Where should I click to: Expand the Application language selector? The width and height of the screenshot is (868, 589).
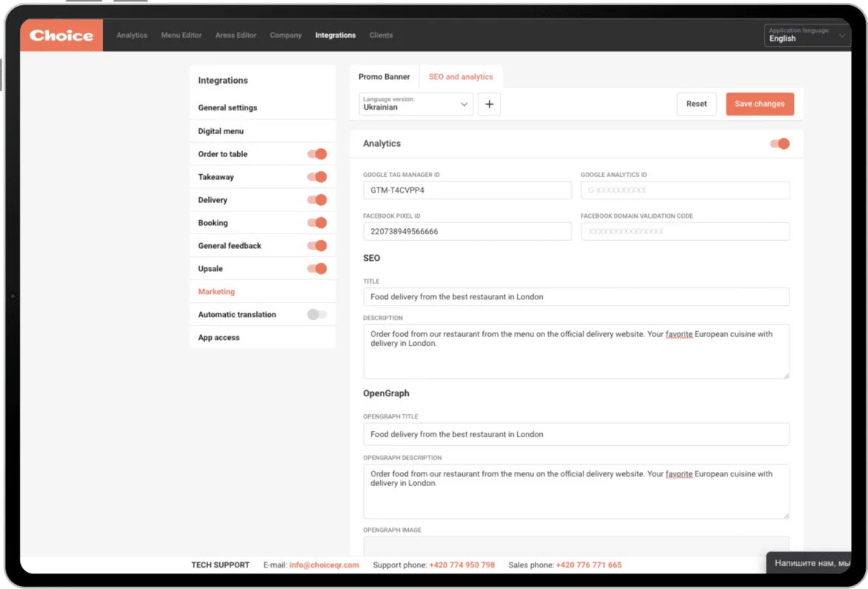(807, 36)
